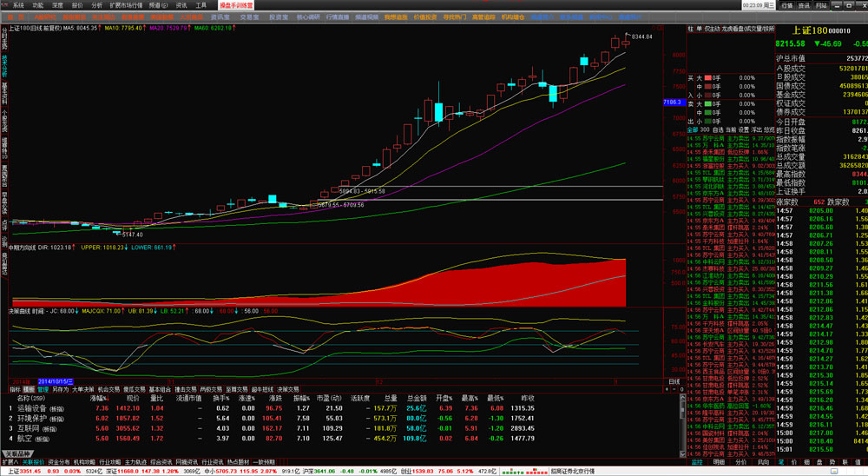Image resolution: width=868 pixels, height=476 pixels.
Task: Click the 网站 button at top right
Action: click(x=821, y=5)
